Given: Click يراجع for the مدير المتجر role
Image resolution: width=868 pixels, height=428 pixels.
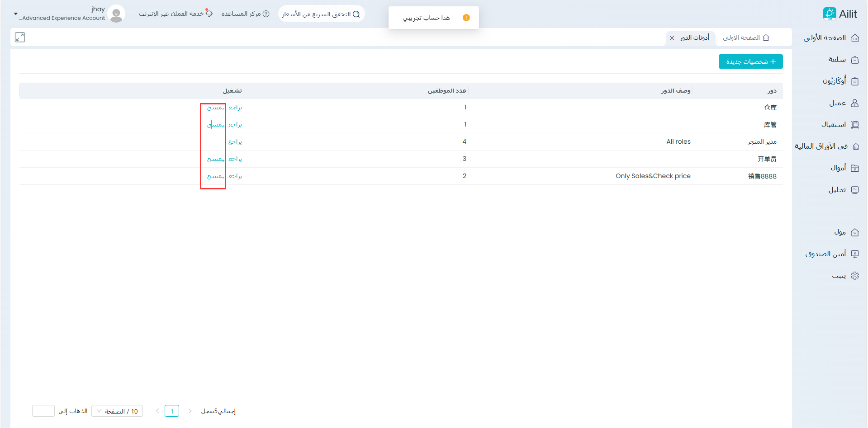Looking at the screenshot, I should click(x=235, y=142).
